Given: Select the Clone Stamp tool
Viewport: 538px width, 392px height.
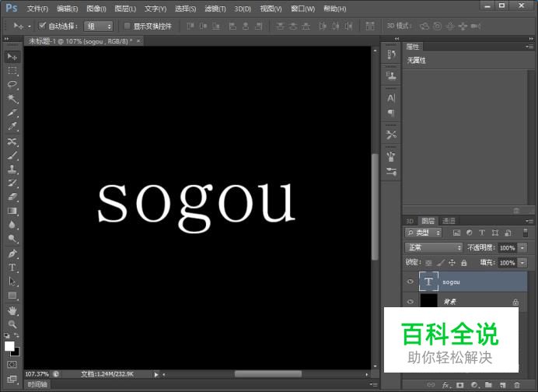Looking at the screenshot, I should point(12,170).
